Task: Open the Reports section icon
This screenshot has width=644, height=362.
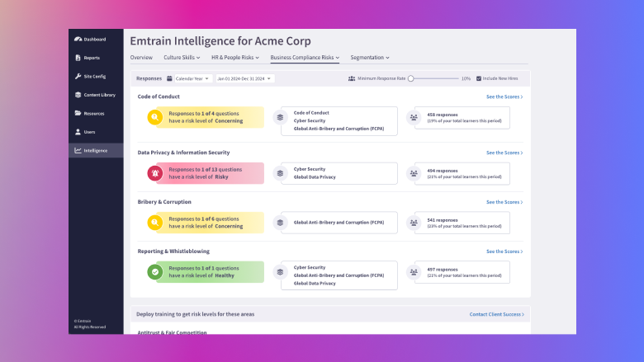Action: click(x=78, y=58)
